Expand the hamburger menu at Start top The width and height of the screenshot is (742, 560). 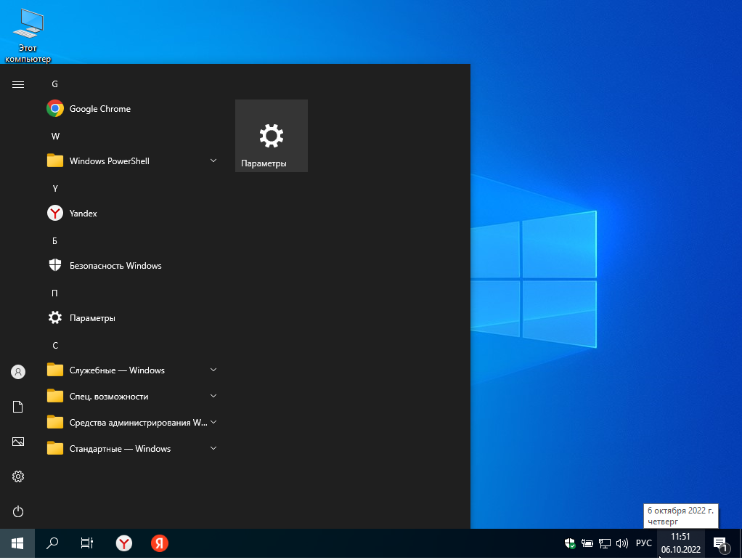(x=18, y=84)
